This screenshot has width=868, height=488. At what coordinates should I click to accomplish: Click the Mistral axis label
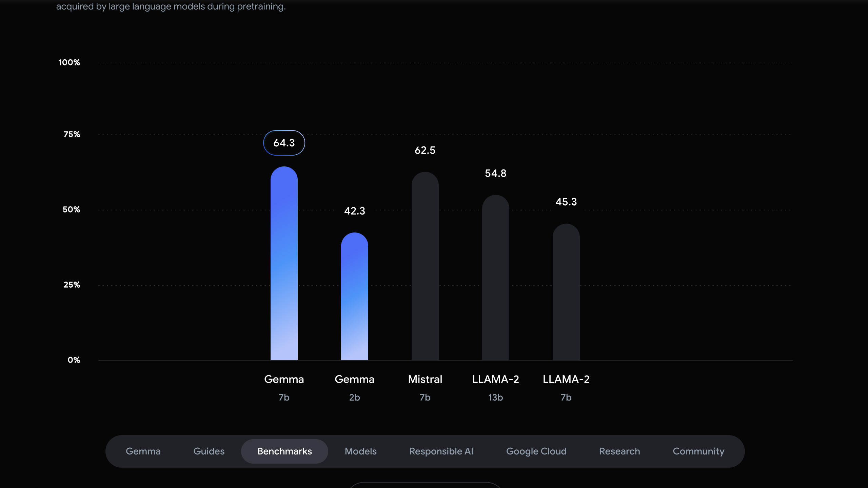click(425, 379)
